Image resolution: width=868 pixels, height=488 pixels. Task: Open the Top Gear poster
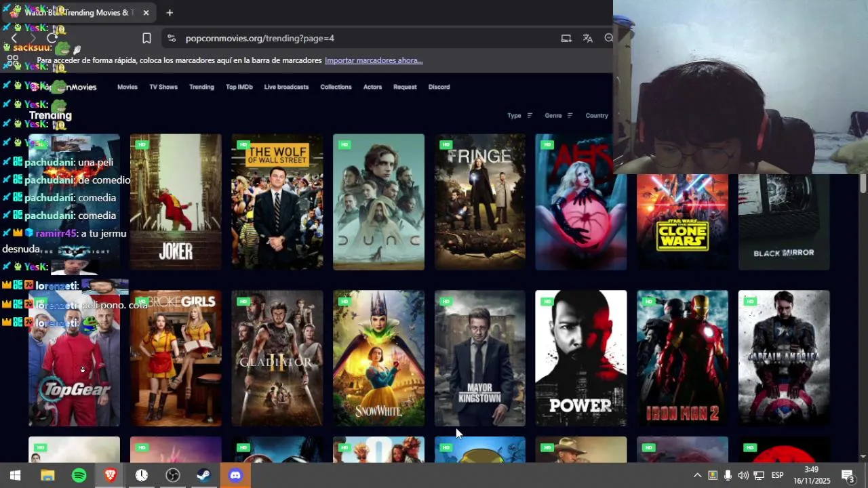(74, 359)
